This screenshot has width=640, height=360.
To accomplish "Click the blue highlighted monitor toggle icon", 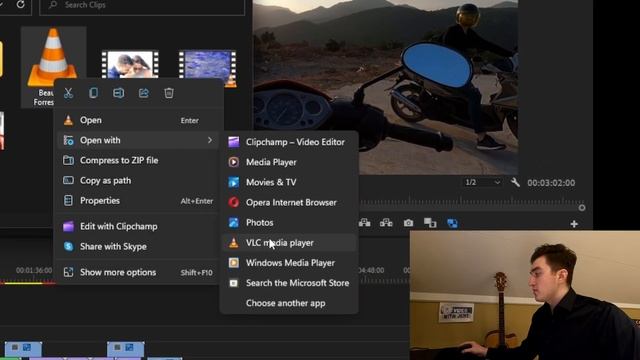I will click(452, 223).
